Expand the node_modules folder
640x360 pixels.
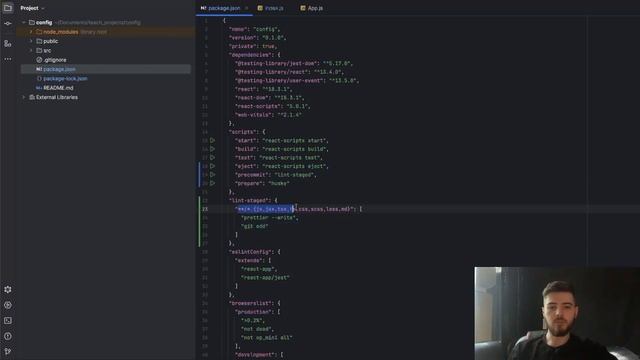(31, 32)
